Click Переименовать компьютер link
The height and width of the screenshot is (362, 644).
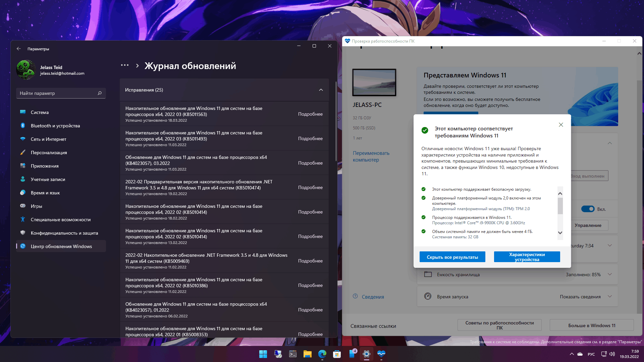coord(371,157)
